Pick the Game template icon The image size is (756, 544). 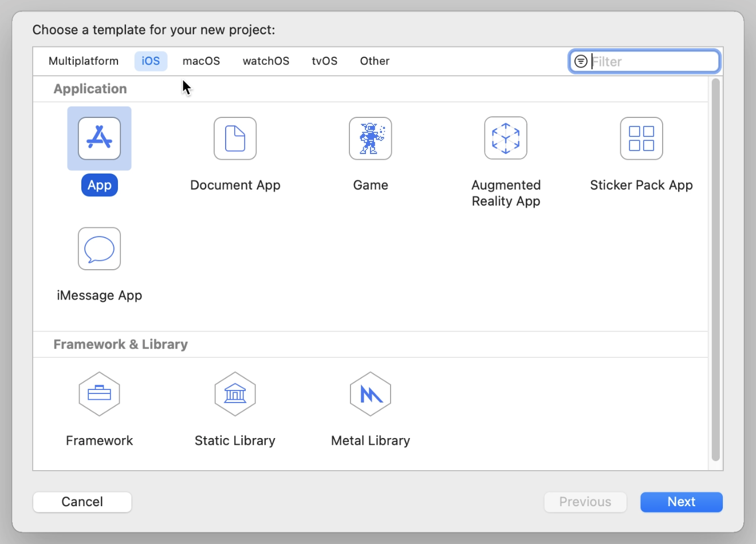371,139
